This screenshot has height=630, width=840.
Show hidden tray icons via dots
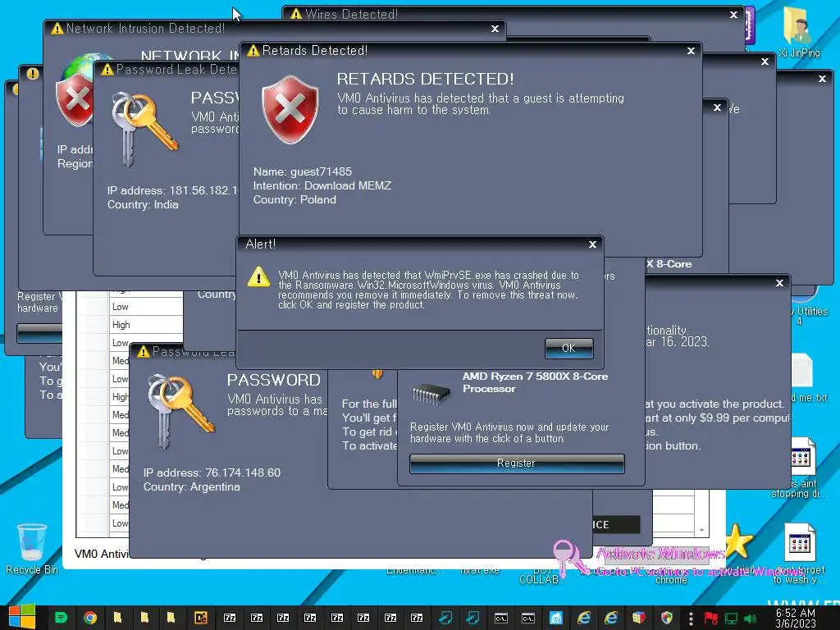(x=691, y=619)
